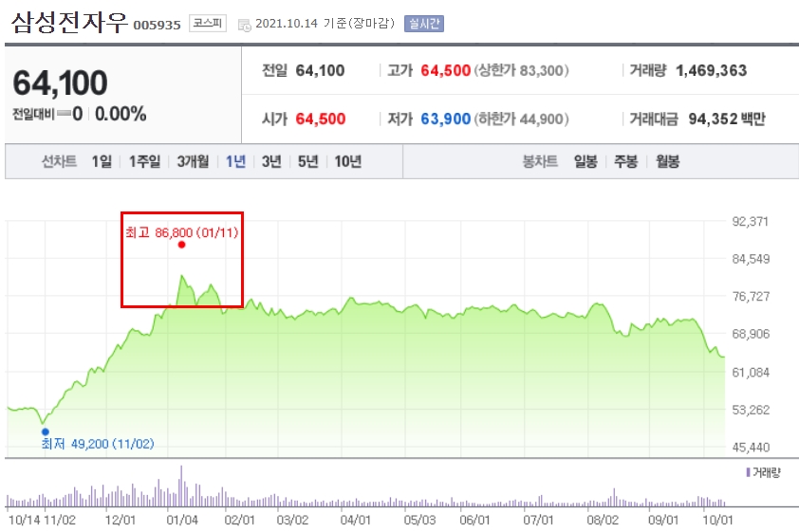Image resolution: width=799 pixels, height=532 pixels.
Task: Click the 저가 value 63,900
Action: click(445, 119)
